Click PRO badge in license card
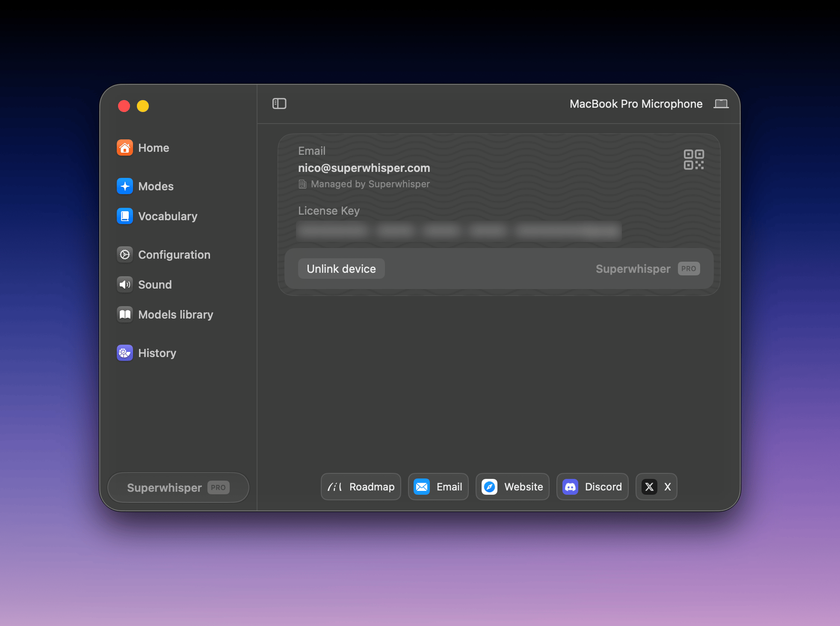This screenshot has width=840, height=626. 689,269
